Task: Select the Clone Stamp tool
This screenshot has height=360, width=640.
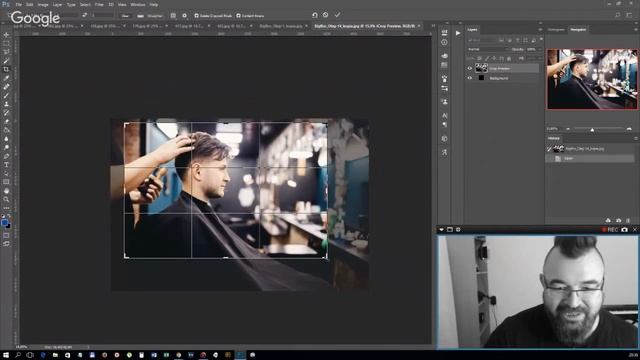Action: pyautogui.click(x=6, y=104)
